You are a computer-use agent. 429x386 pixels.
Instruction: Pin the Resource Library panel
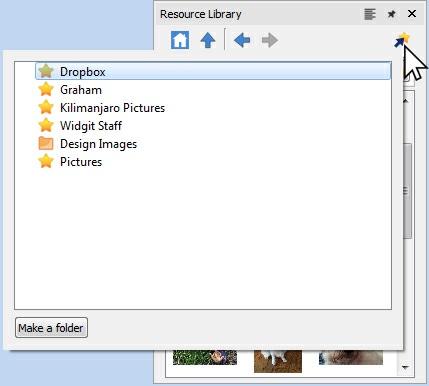click(391, 14)
